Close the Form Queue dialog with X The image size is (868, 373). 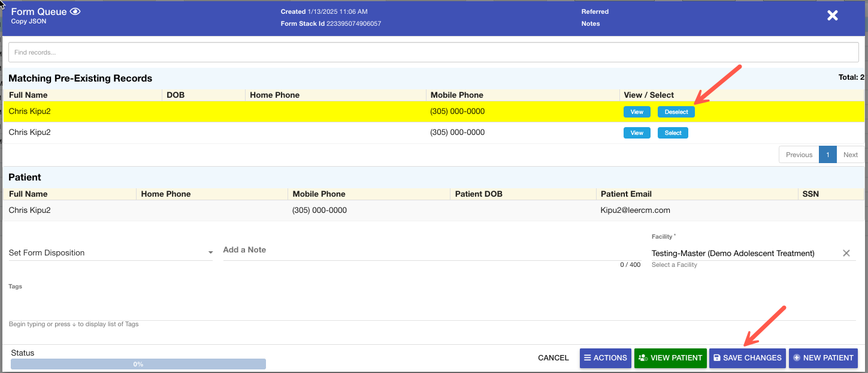click(832, 16)
